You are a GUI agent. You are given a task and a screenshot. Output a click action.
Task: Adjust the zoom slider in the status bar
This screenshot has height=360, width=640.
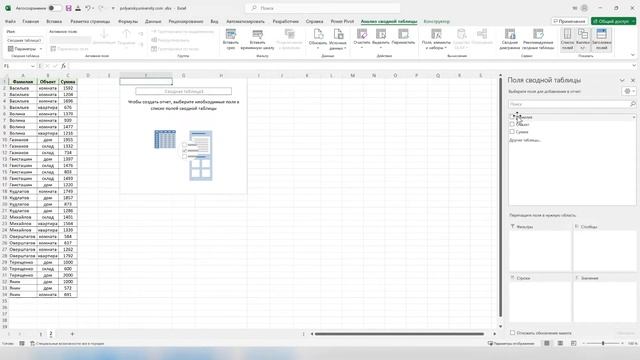pyautogui.click(x=603, y=343)
